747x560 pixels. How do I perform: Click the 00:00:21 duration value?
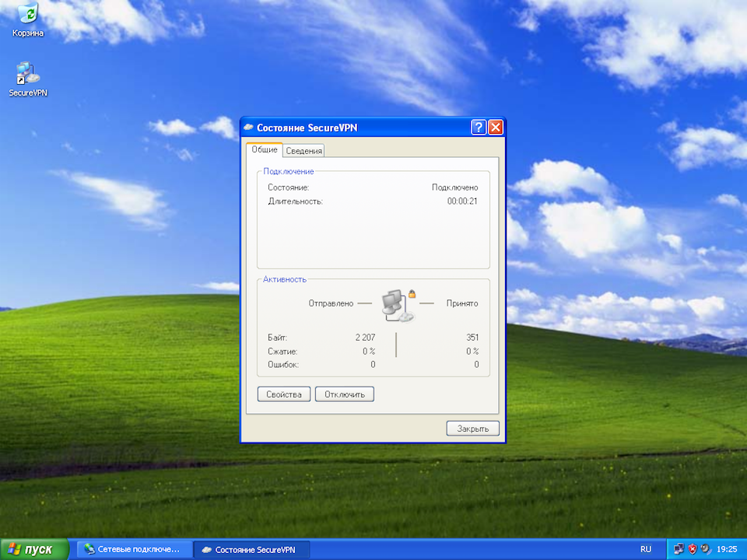point(462,201)
